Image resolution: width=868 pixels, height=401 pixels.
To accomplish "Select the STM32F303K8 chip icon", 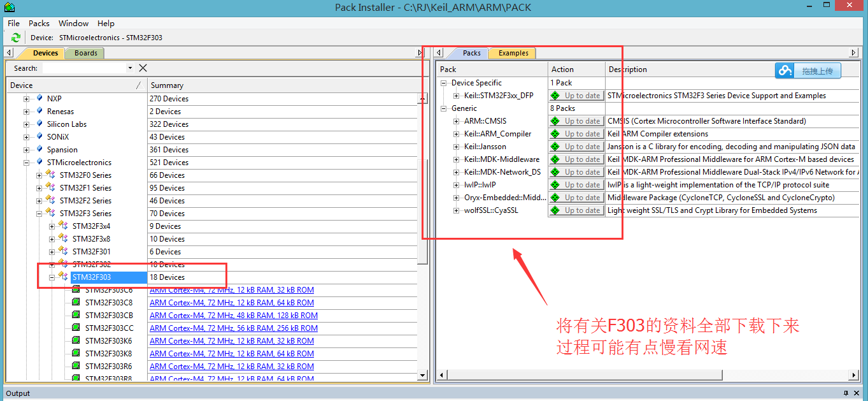I will pos(76,354).
